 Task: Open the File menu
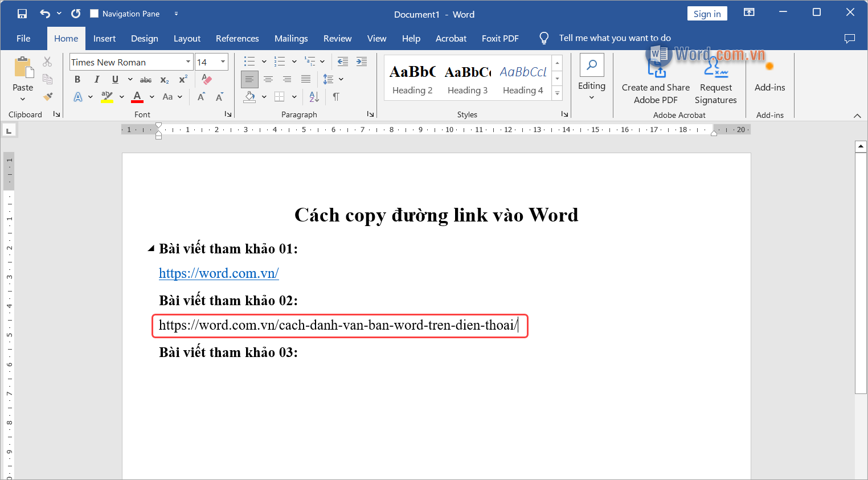point(23,38)
